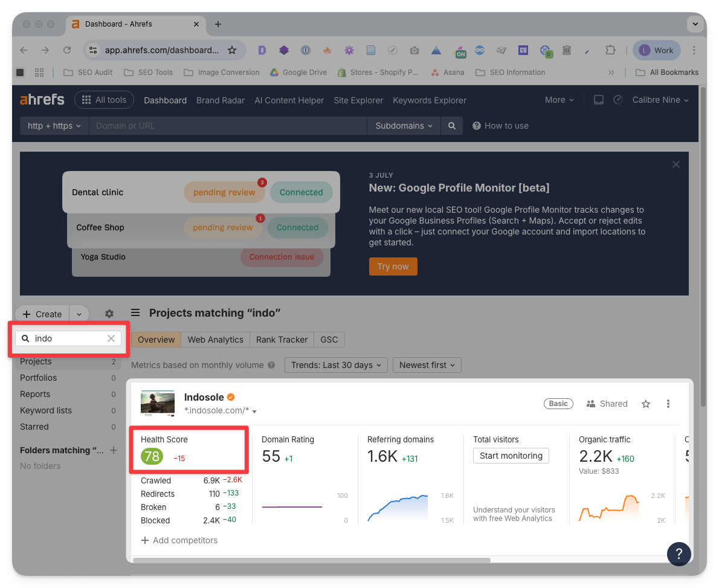Click the Domain or URL input field

(228, 126)
